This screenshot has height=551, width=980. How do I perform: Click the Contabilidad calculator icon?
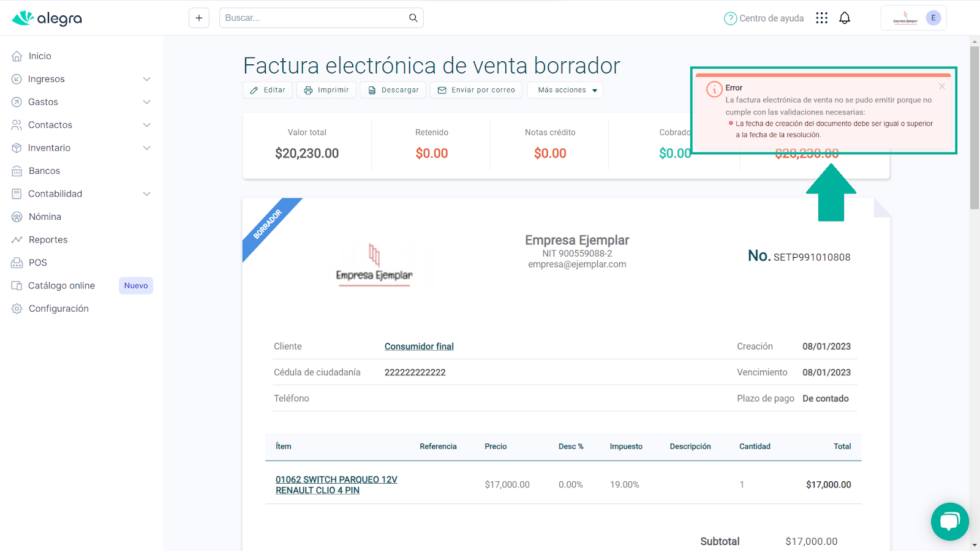[x=17, y=194]
